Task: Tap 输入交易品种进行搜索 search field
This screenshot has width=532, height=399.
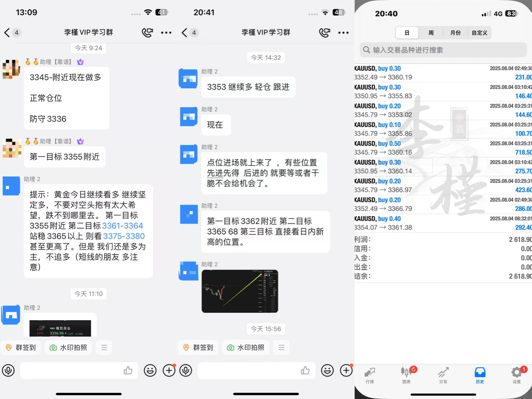Action: 443,50
